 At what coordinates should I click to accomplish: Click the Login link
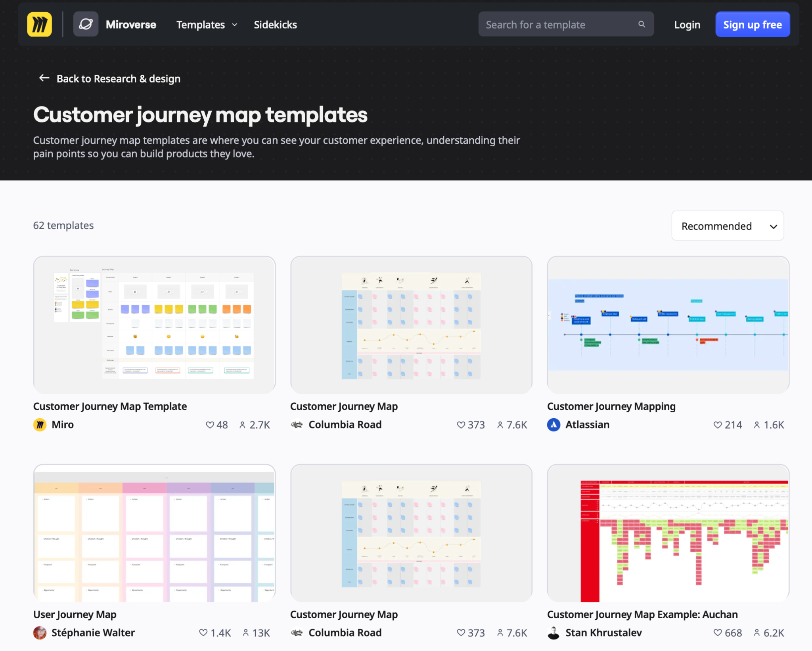pos(687,25)
